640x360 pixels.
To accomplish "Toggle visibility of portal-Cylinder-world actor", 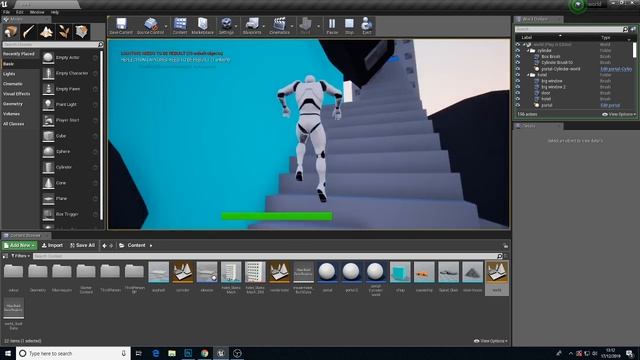I will coord(518,69).
